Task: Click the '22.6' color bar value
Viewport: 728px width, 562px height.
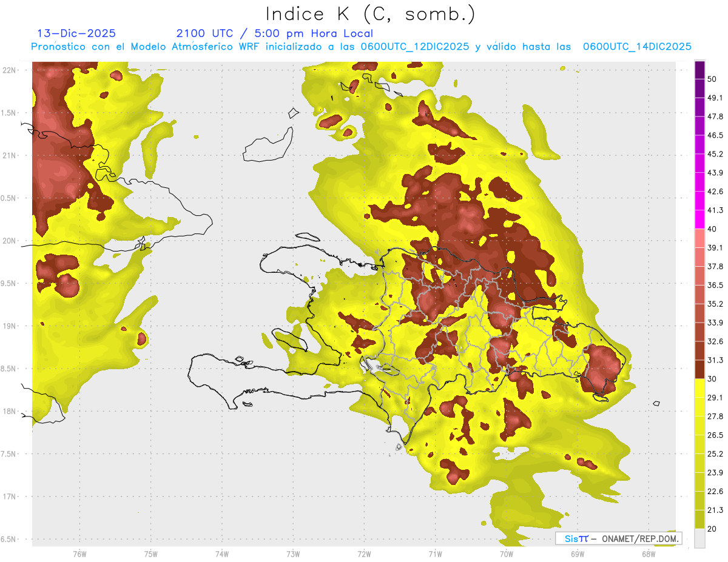Action: pyautogui.click(x=715, y=492)
